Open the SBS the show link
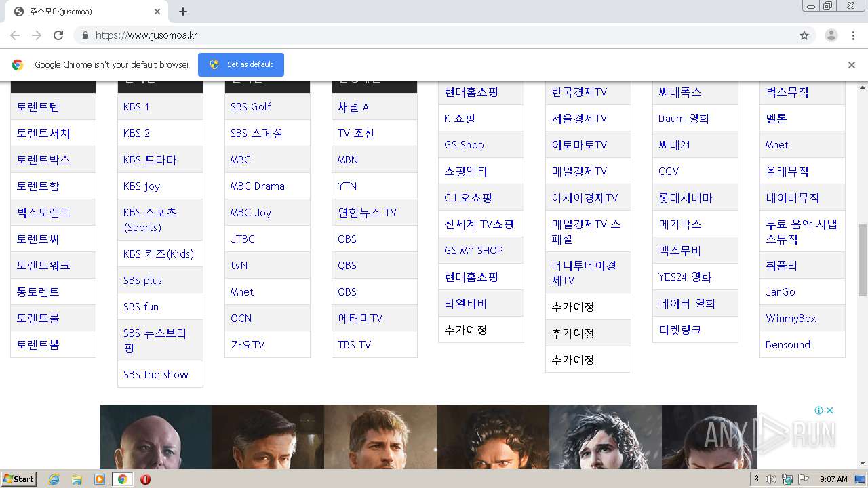868x488 pixels. (x=156, y=375)
